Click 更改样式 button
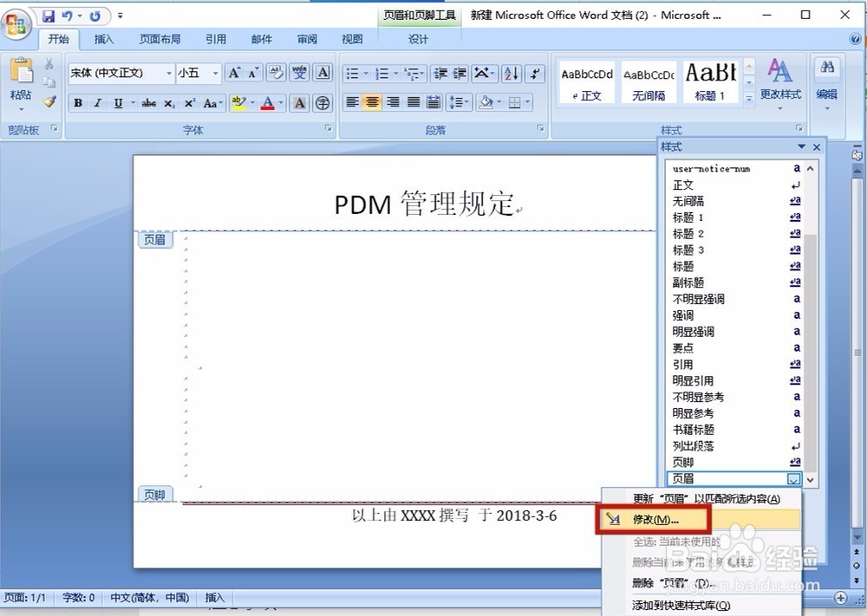The width and height of the screenshot is (867, 616). [x=780, y=84]
